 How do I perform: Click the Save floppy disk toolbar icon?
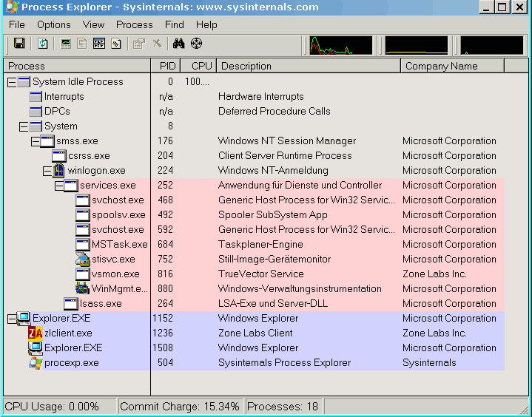click(x=19, y=44)
